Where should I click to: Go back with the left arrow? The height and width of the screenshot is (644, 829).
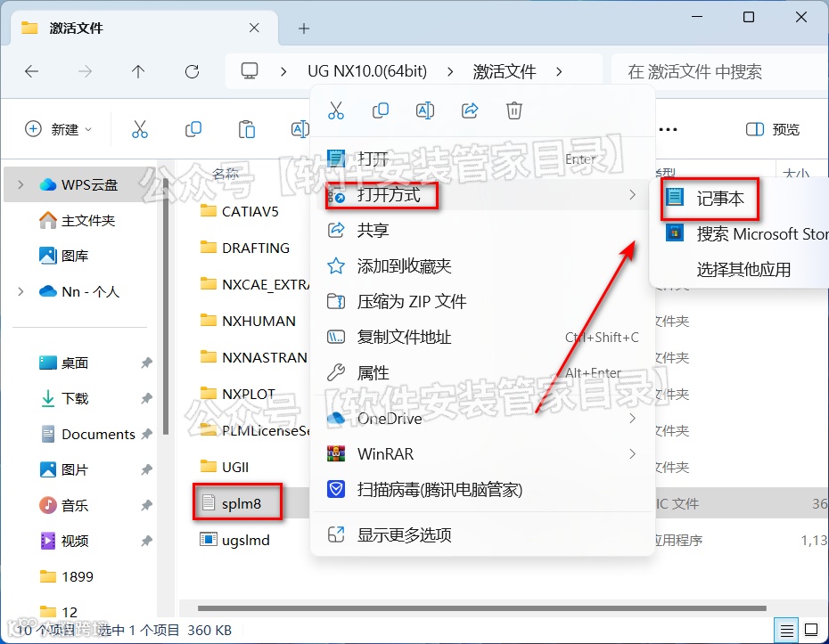click(x=32, y=71)
